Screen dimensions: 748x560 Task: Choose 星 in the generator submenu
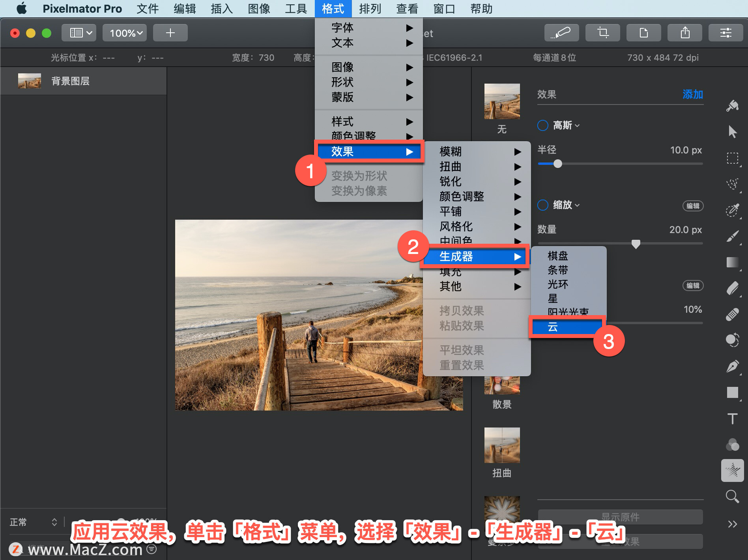tap(568, 299)
